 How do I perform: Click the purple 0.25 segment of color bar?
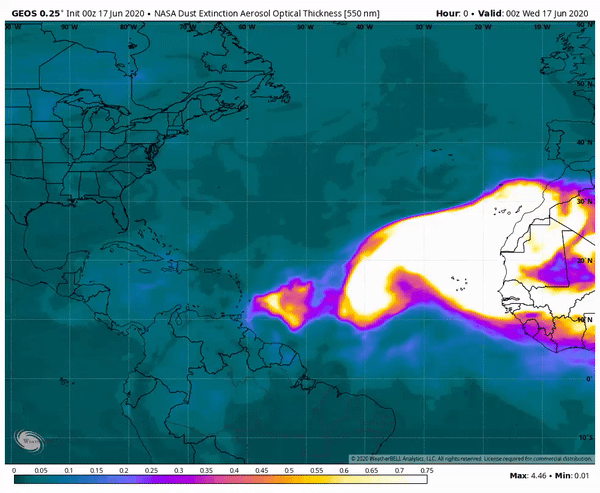[x=152, y=479]
